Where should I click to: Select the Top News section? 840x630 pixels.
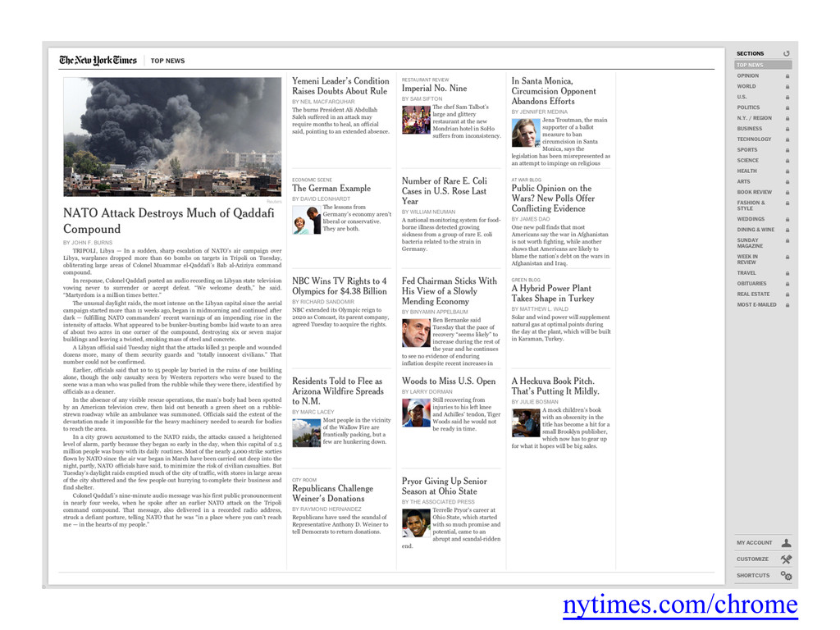click(763, 65)
